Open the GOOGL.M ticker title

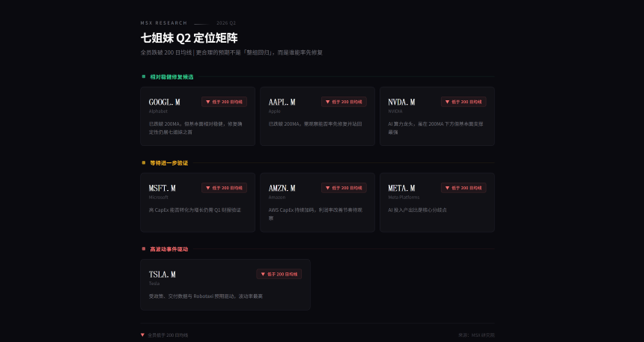(164, 102)
